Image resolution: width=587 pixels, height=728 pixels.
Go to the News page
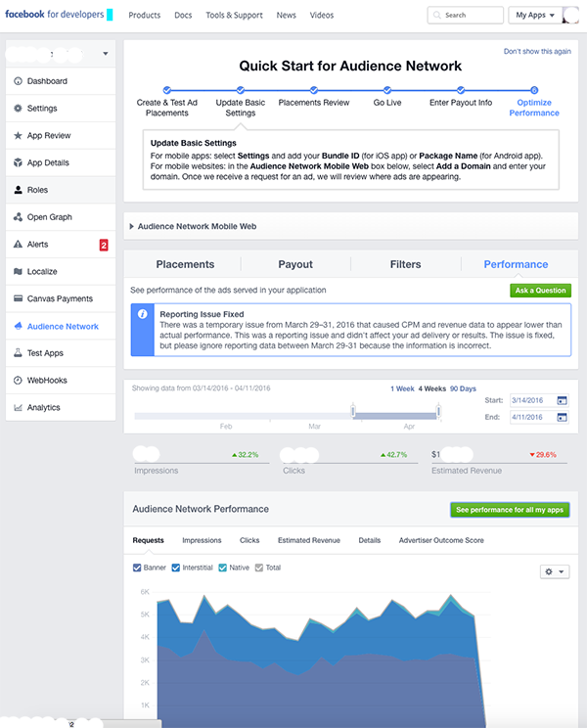coord(286,16)
